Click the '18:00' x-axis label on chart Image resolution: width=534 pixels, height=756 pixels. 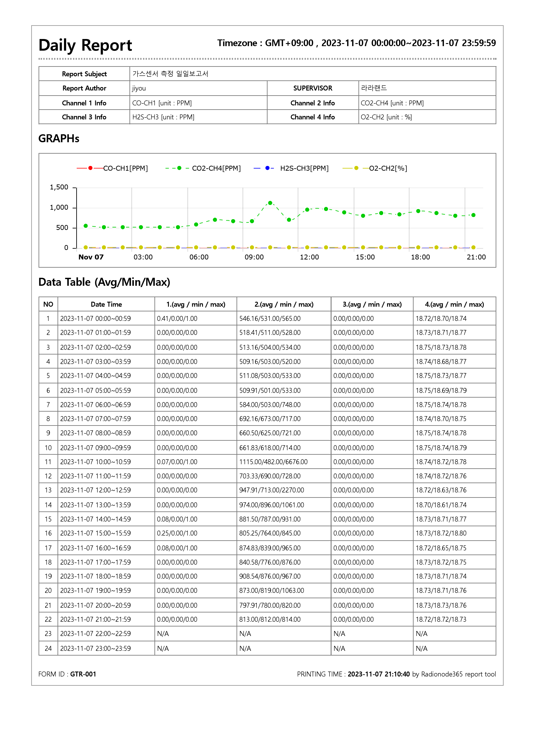(x=420, y=257)
